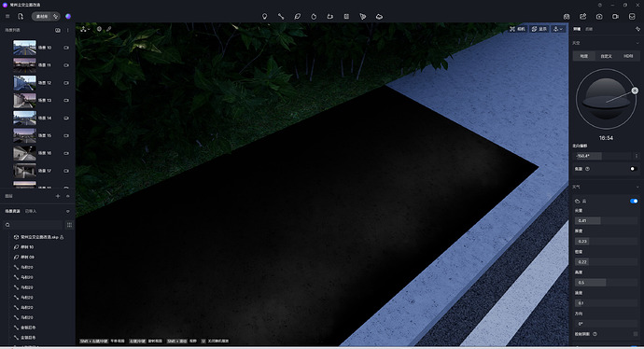Screen dimensions: 644x349
Task: Switch to the custom sky tab
Action: 607,56
